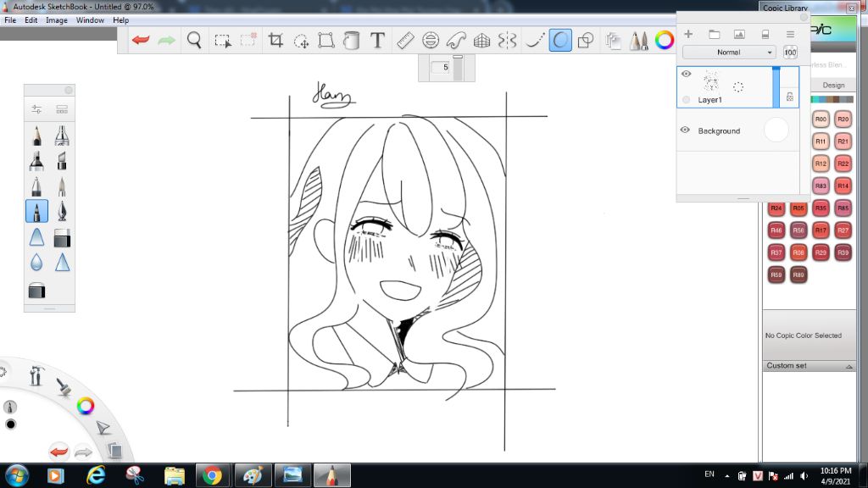
Task: Pick Copic color R00
Action: (x=821, y=119)
